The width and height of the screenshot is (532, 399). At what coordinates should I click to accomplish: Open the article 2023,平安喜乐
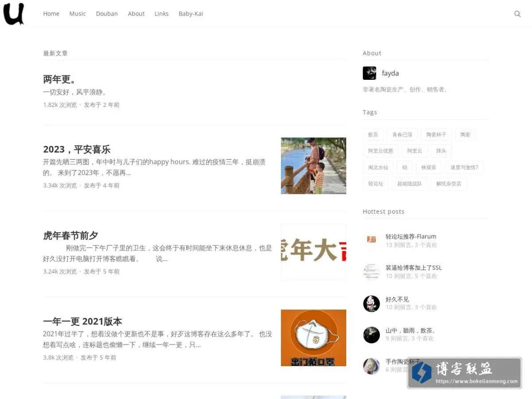pos(77,149)
